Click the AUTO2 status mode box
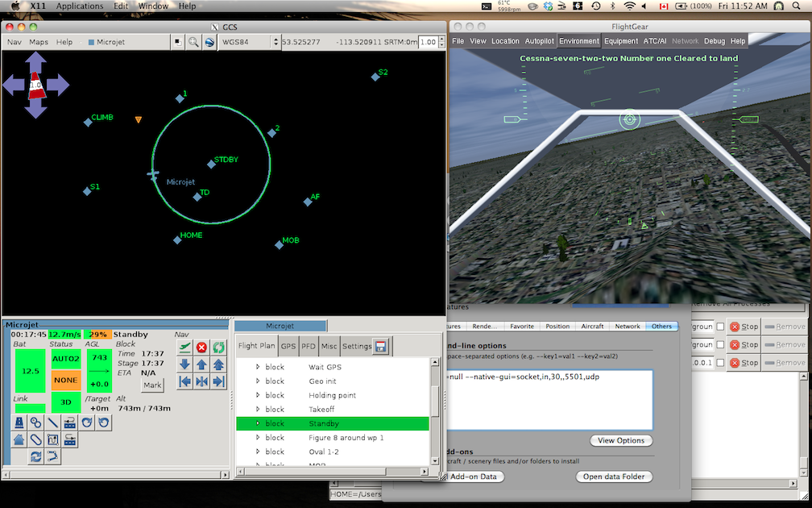 pos(66,359)
